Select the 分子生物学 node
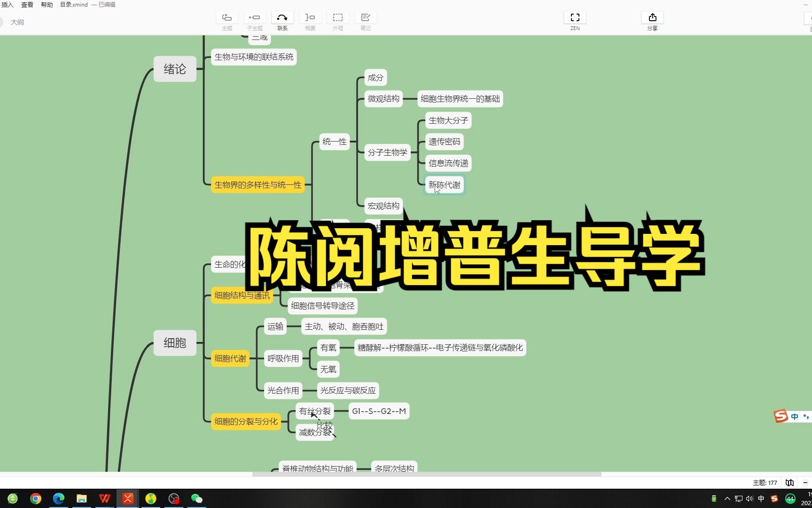This screenshot has width=812, height=508. tap(388, 152)
